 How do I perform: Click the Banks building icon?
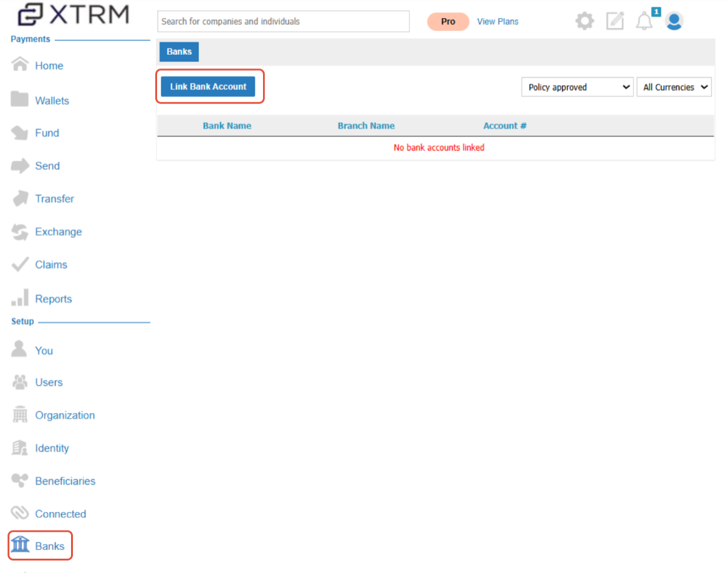tap(21, 544)
